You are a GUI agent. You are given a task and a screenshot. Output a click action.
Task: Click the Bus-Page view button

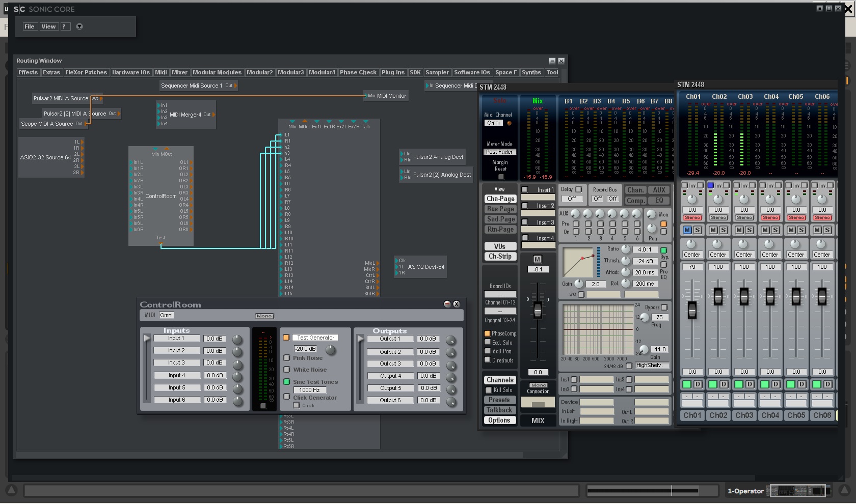click(x=500, y=209)
